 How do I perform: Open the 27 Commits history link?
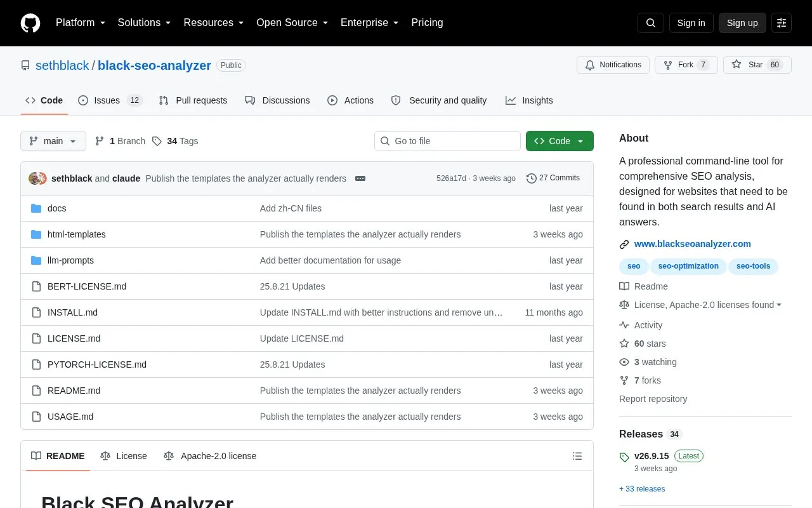[553, 178]
